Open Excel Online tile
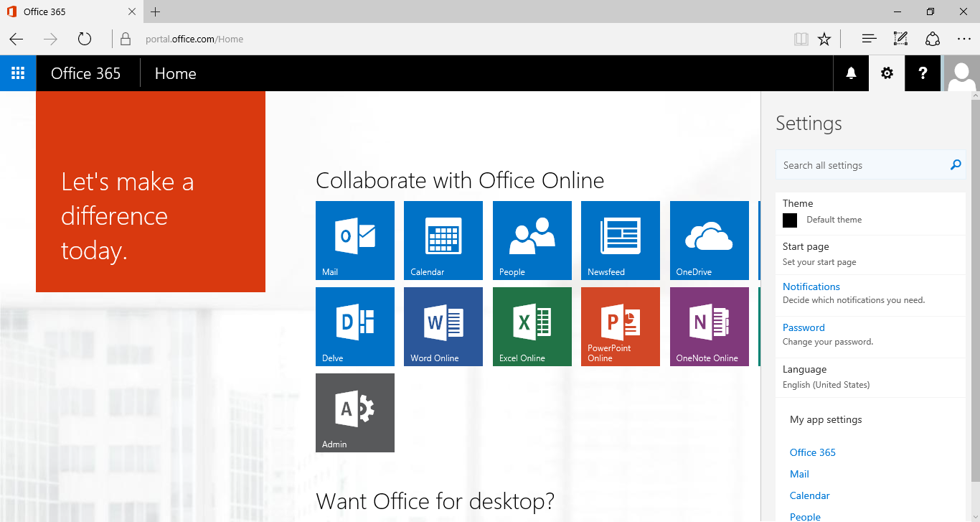The width and height of the screenshot is (980, 522). 532,327
